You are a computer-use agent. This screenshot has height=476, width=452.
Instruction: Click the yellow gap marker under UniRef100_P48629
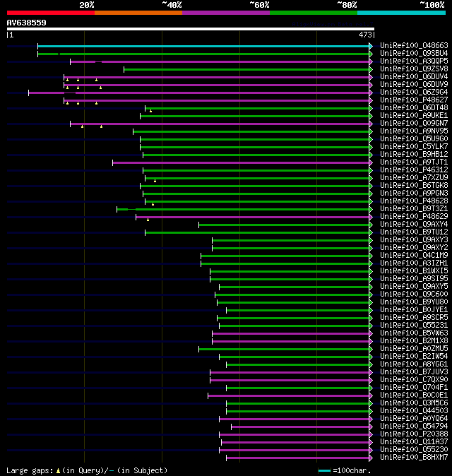(x=148, y=220)
